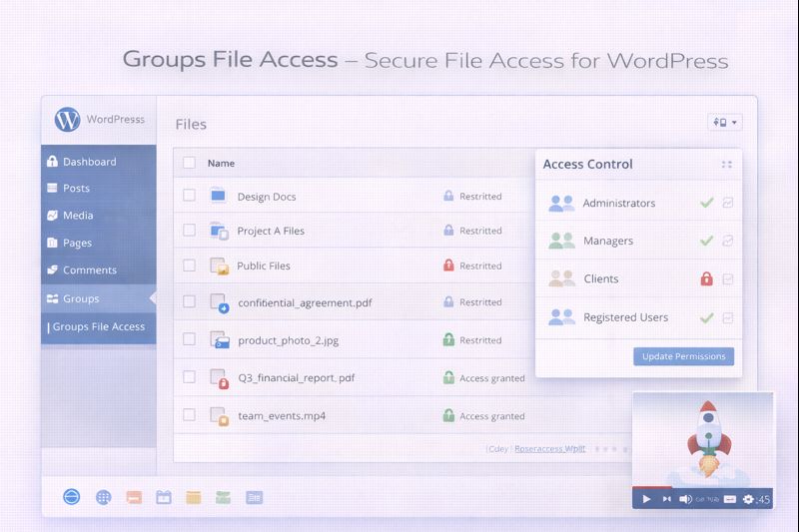Click the Update Permissions button
799x532 pixels.
(684, 356)
